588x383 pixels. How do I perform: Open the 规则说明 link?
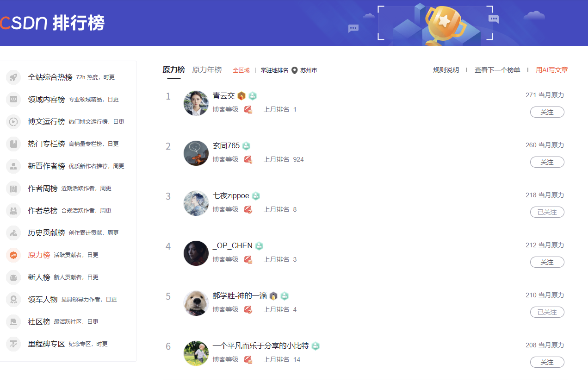(446, 70)
